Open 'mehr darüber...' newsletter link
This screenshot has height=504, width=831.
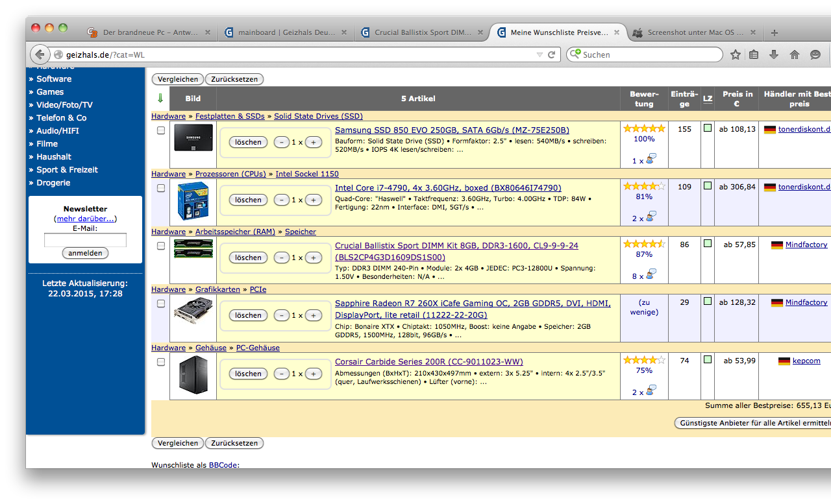pyautogui.click(x=85, y=219)
